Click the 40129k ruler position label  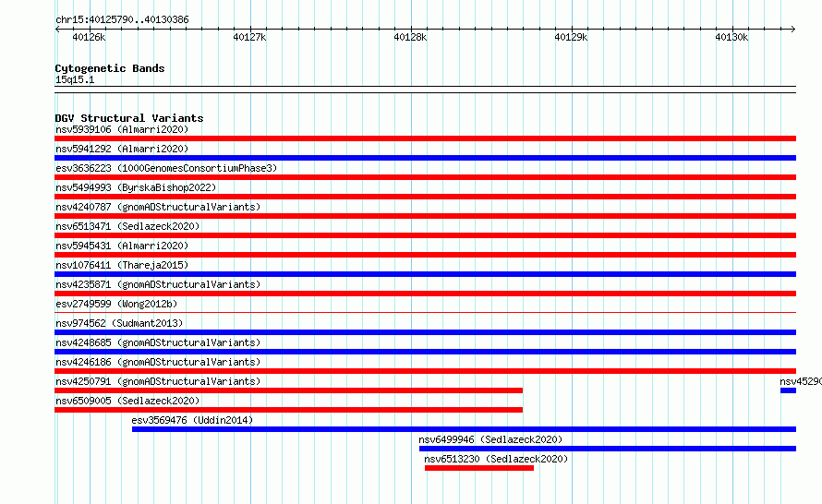pos(571,37)
